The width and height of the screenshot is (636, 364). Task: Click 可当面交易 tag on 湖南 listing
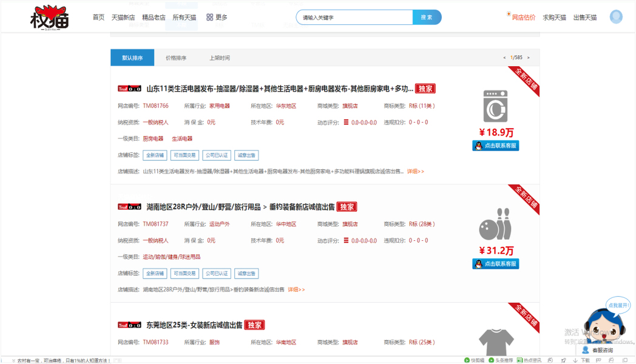point(184,274)
